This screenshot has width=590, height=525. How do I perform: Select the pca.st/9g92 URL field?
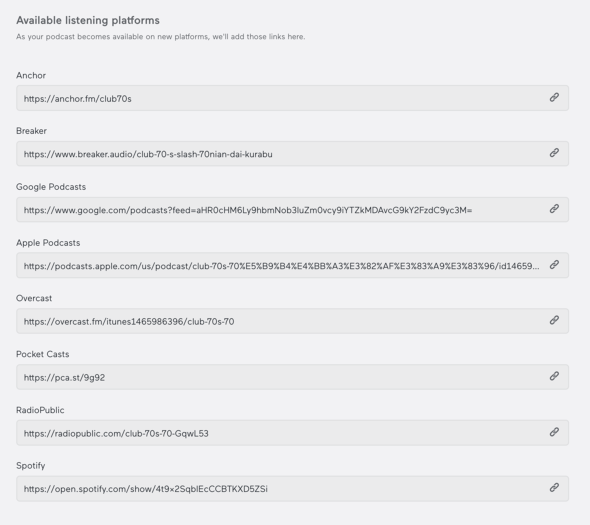click(292, 377)
